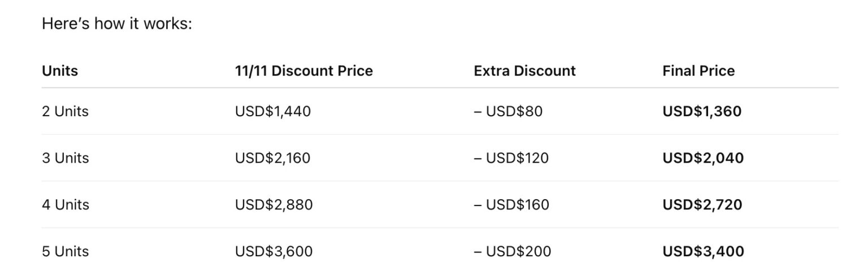The height and width of the screenshot is (276, 868).
Task: Click the 11/11 Discount Price header
Action: [x=303, y=71]
